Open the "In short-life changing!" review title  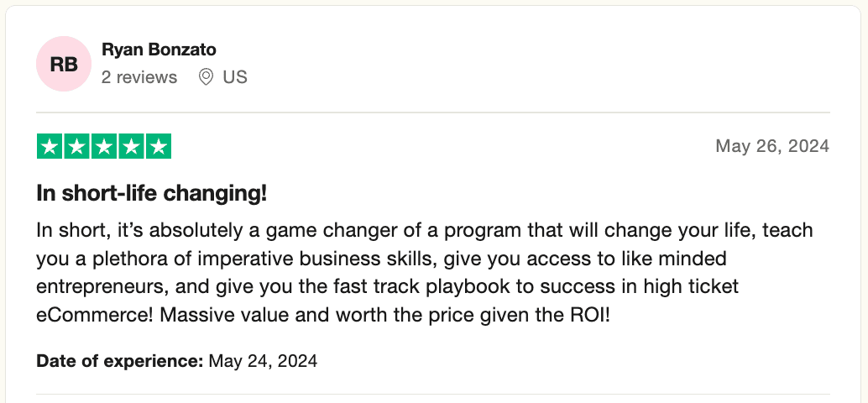[x=152, y=194]
